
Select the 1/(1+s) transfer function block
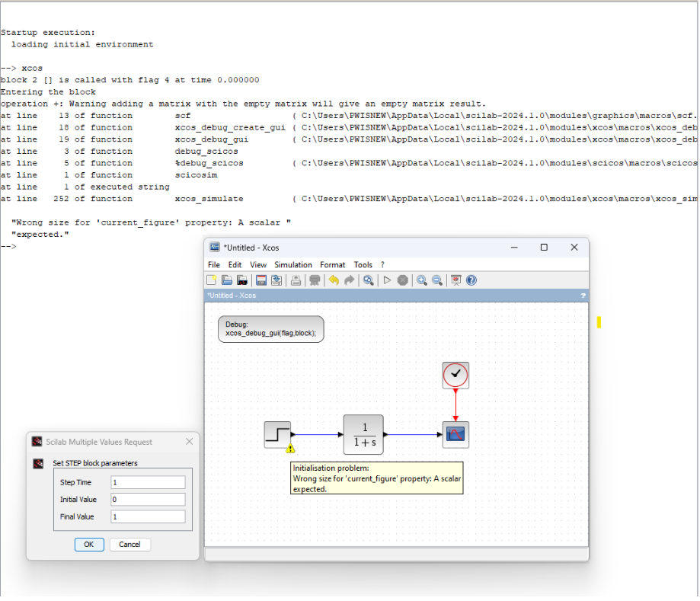click(363, 434)
